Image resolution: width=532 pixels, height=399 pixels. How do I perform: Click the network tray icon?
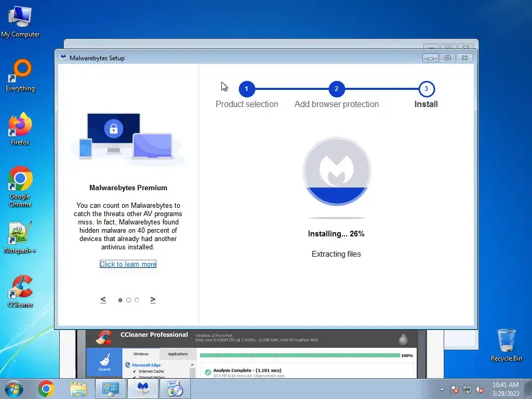467,389
